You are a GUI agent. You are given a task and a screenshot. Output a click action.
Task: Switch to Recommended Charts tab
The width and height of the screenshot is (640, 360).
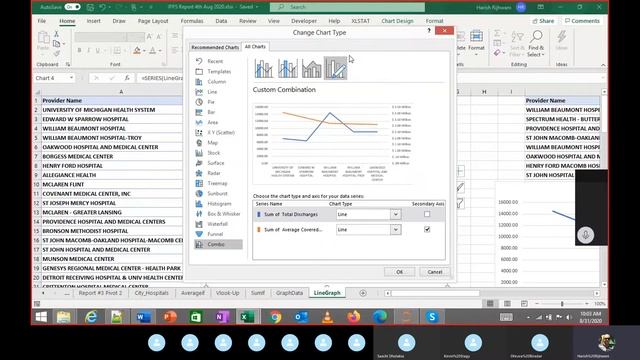click(x=215, y=47)
